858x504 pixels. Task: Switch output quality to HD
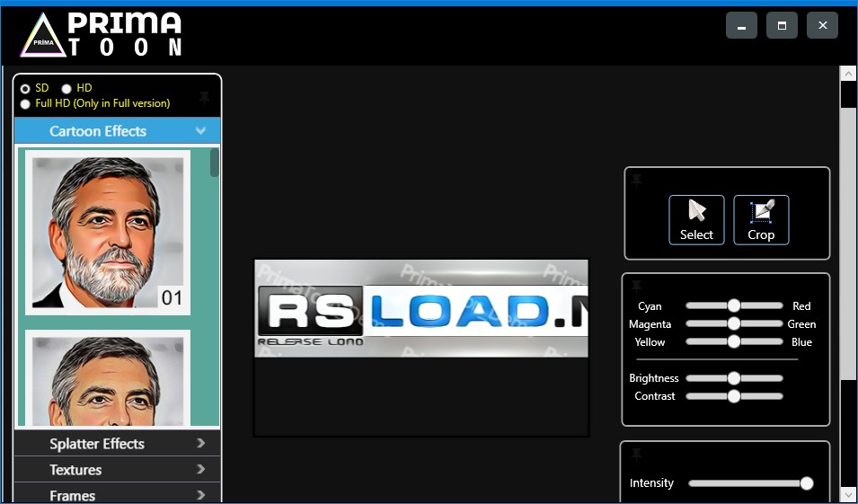tap(66, 89)
